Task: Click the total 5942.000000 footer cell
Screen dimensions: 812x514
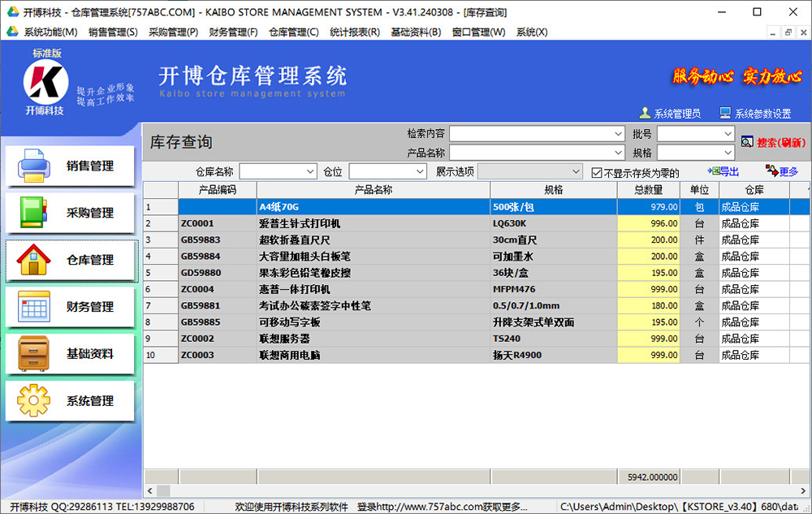Action: click(x=649, y=477)
